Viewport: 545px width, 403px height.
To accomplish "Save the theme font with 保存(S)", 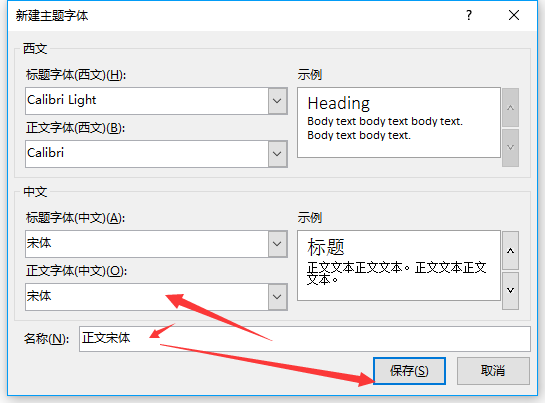I will (x=409, y=371).
